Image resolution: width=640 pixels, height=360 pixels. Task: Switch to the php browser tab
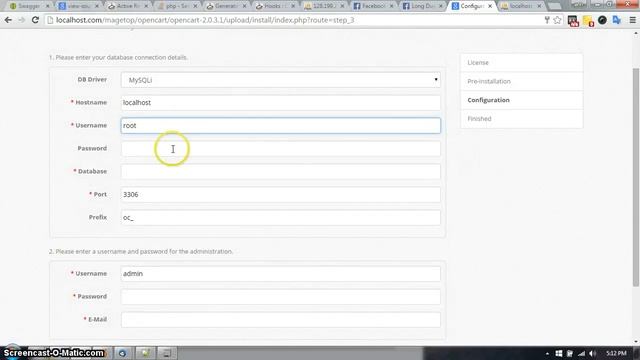pos(177,6)
